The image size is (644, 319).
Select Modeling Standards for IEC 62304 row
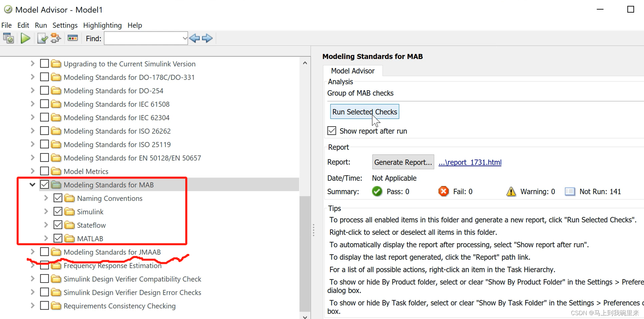pyautogui.click(x=117, y=118)
